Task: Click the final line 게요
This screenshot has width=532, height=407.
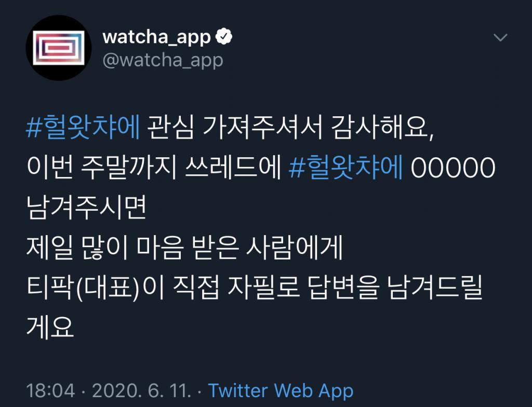Action: [50, 327]
